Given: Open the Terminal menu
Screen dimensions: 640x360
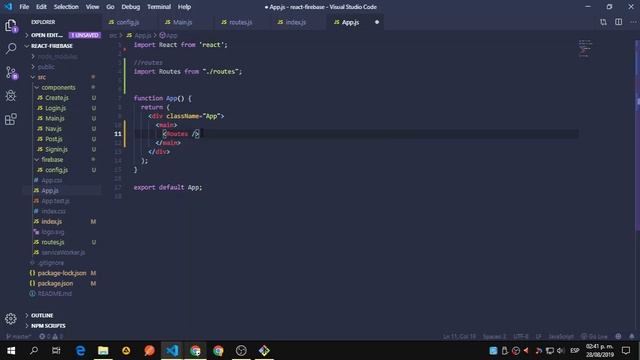Looking at the screenshot, I should tap(159, 7).
